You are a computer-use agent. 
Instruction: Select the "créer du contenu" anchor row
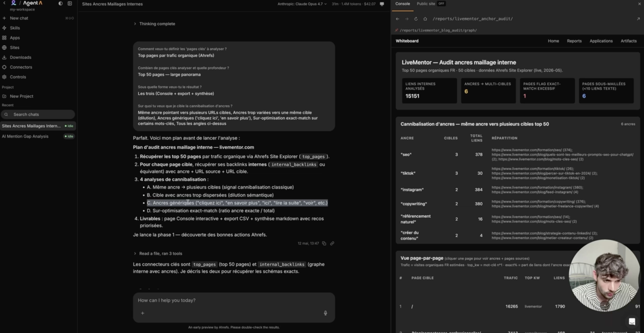[518, 236]
